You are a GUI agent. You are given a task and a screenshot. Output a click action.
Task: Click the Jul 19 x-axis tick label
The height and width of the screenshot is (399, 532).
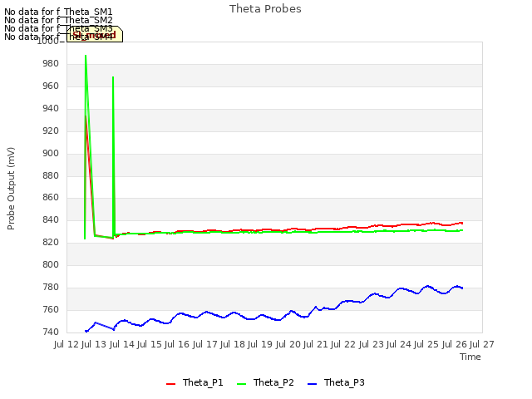pos(260,344)
